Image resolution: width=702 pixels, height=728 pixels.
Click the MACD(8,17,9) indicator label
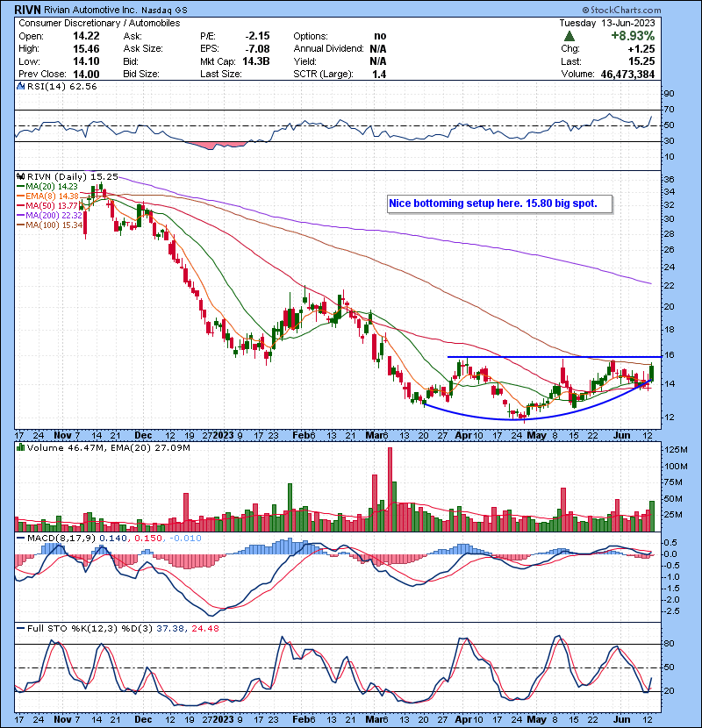click(x=61, y=539)
